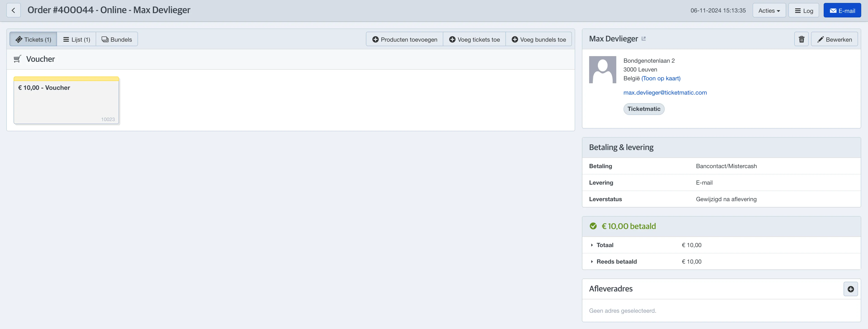Click Producten toevoegen button

tap(405, 39)
